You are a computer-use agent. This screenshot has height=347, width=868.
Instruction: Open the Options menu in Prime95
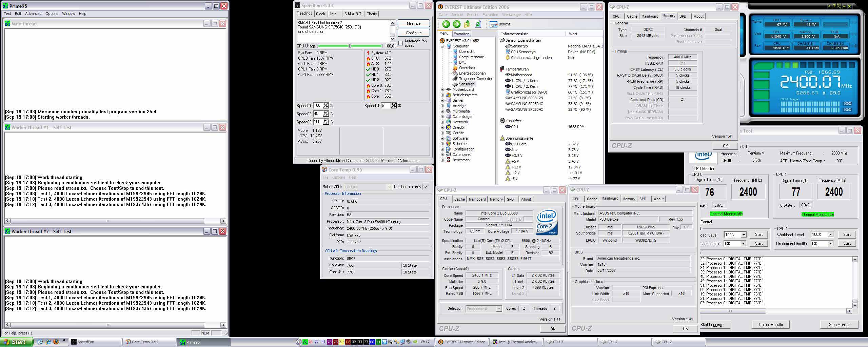point(52,14)
